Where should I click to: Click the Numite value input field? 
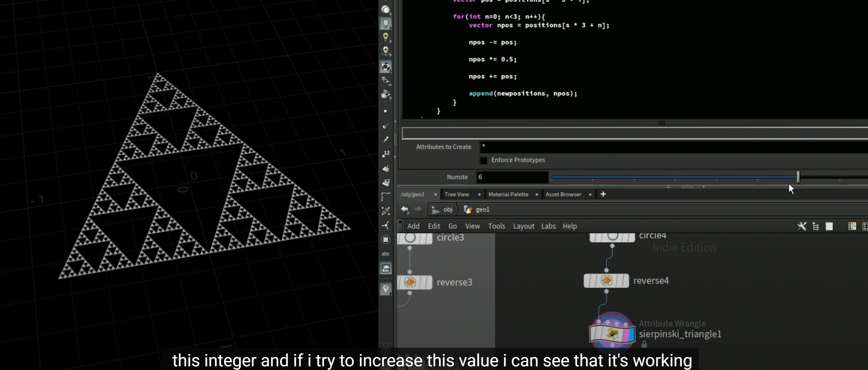512,177
